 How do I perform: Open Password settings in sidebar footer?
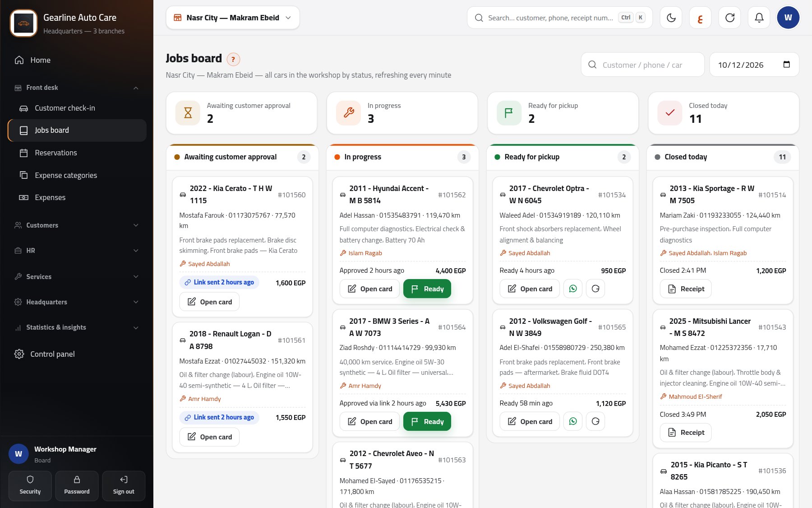point(77,486)
